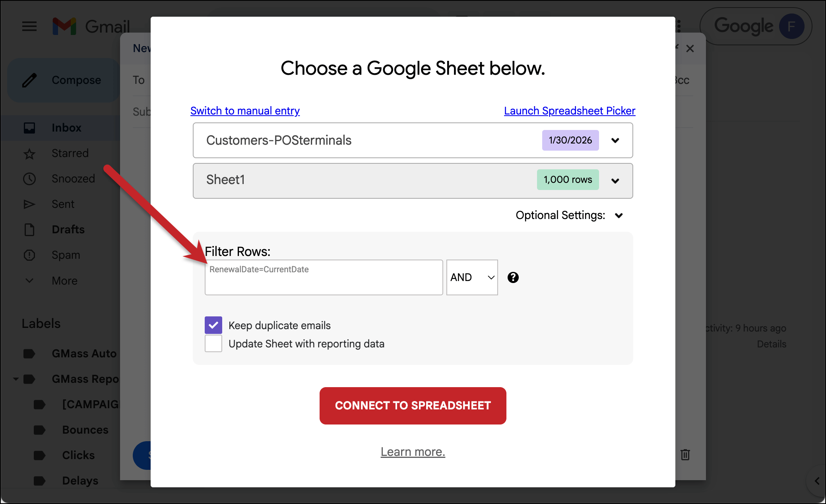Click the Gmail logo
This screenshot has height=504, width=826.
point(64,27)
